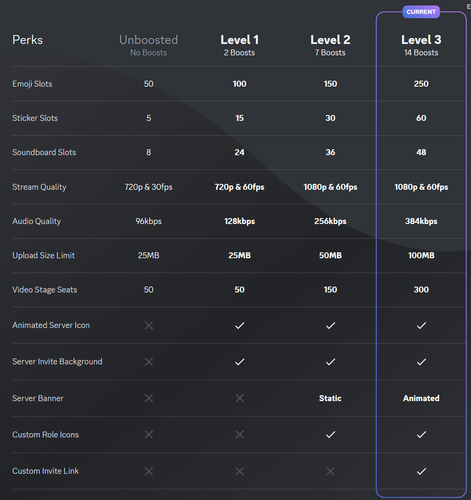
Task: Click the Emoji Slots perk label
Action: pyautogui.click(x=32, y=84)
